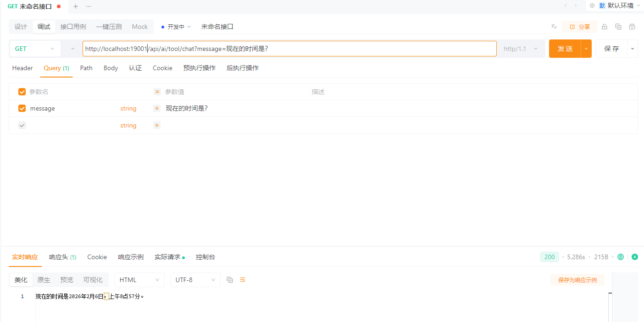
Task: Copy the response body with the copy icon
Action: point(230,280)
